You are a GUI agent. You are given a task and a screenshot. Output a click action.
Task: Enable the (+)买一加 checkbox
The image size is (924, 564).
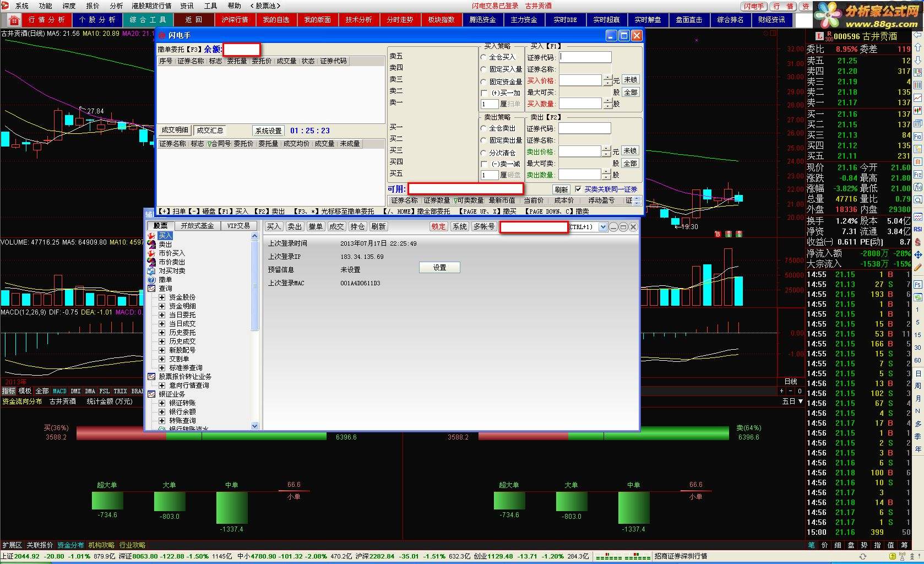(484, 93)
